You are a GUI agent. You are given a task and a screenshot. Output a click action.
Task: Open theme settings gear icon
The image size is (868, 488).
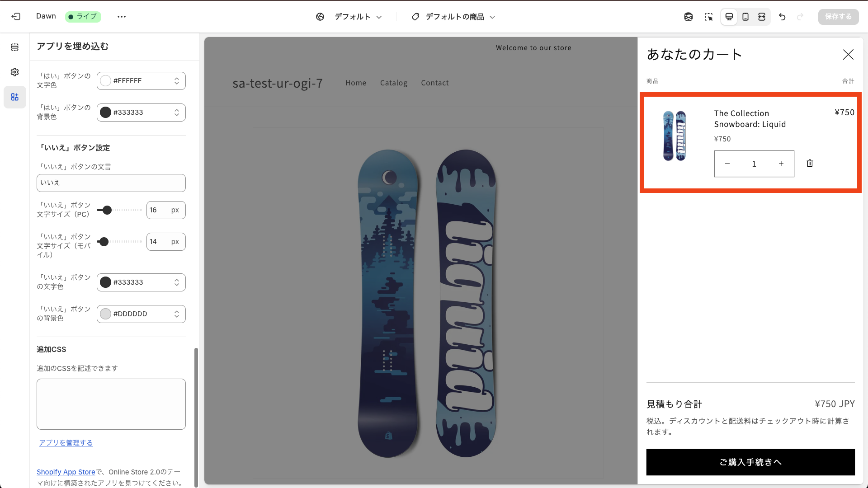[15, 72]
